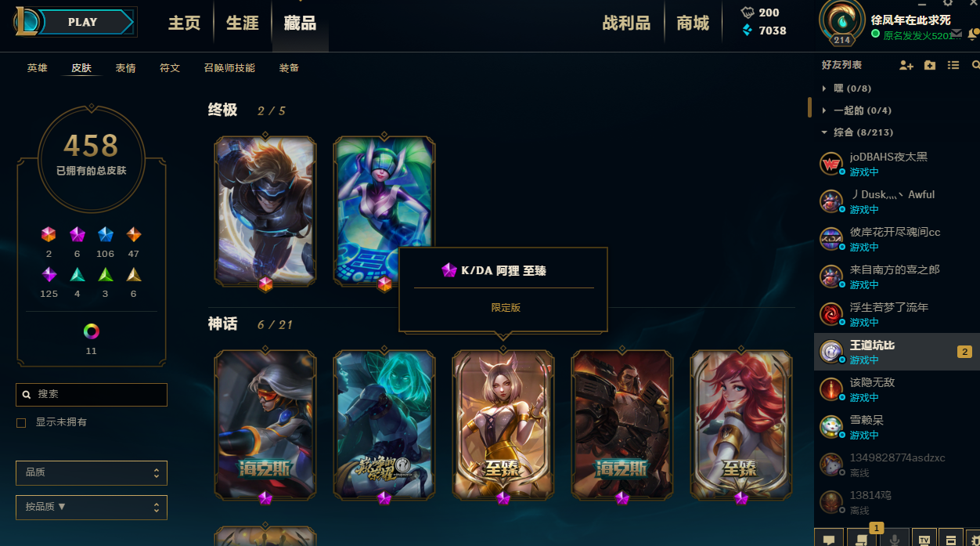The width and height of the screenshot is (980, 546).
Task: Open the missions scroll icon
Action: pos(862,539)
